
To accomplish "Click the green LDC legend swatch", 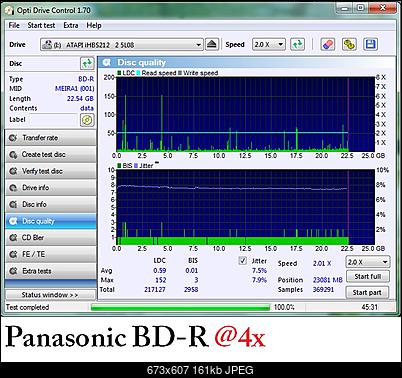I will (x=119, y=73).
